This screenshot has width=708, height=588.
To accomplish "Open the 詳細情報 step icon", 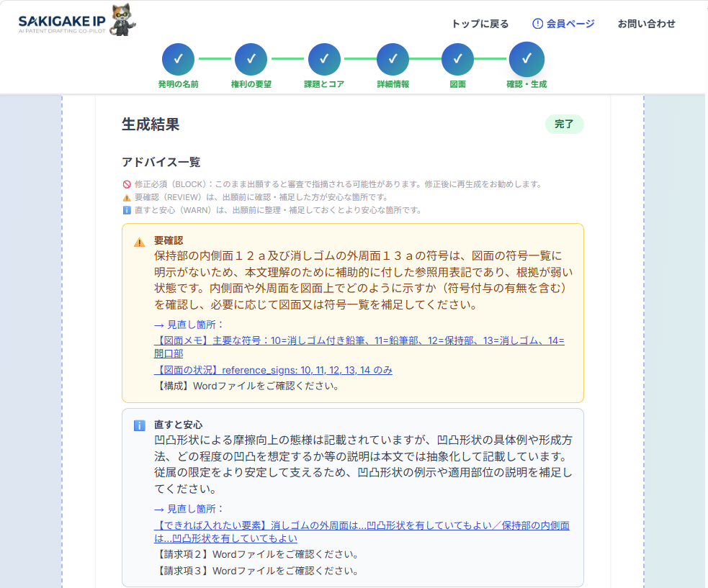I will coord(393,59).
